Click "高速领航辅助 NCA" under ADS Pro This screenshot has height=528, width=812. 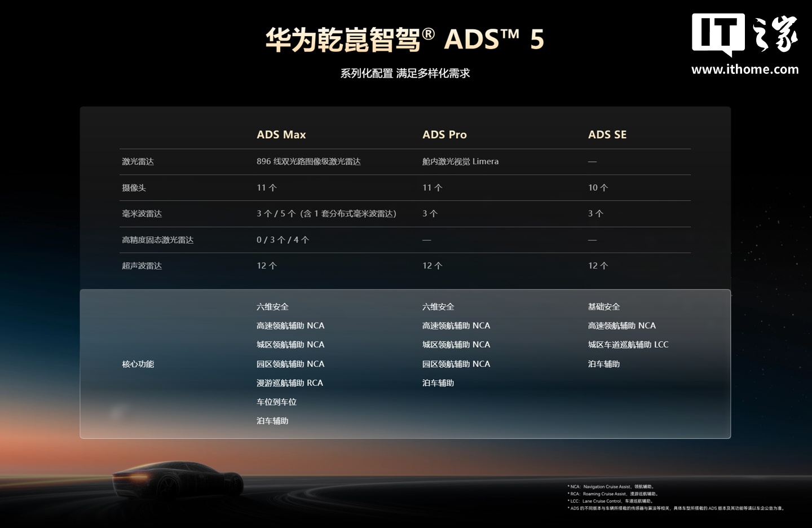(x=456, y=326)
